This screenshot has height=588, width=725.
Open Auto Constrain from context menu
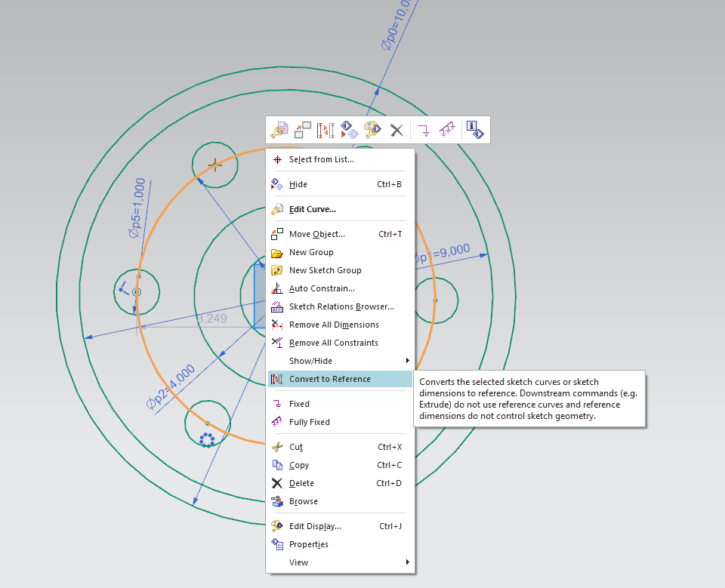point(322,288)
